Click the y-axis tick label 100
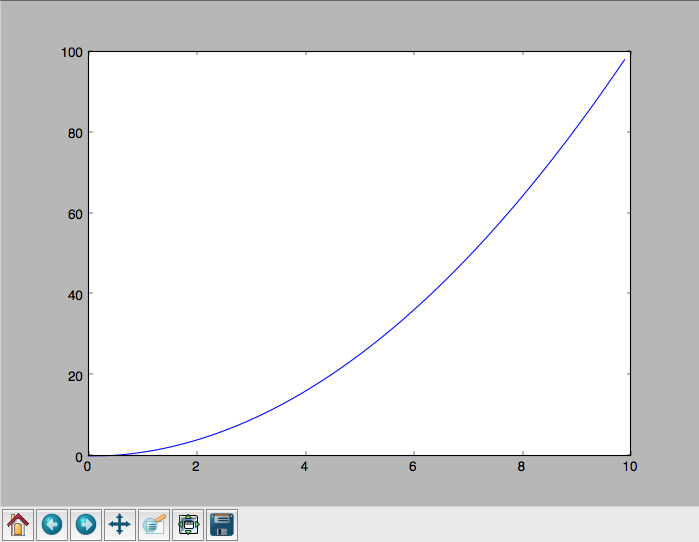 point(71,51)
